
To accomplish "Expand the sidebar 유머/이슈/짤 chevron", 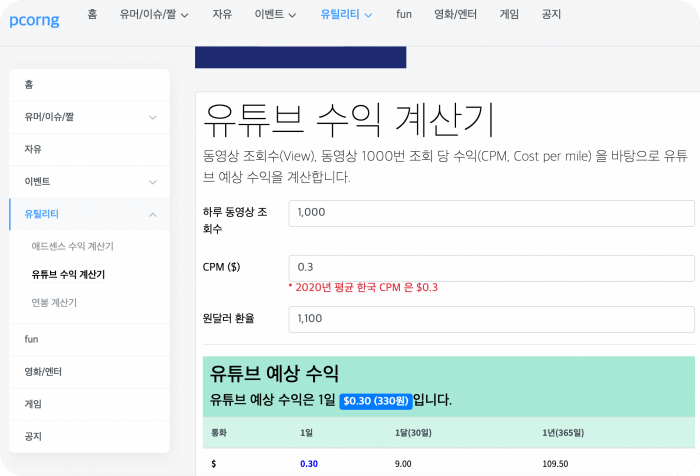I will [x=153, y=117].
